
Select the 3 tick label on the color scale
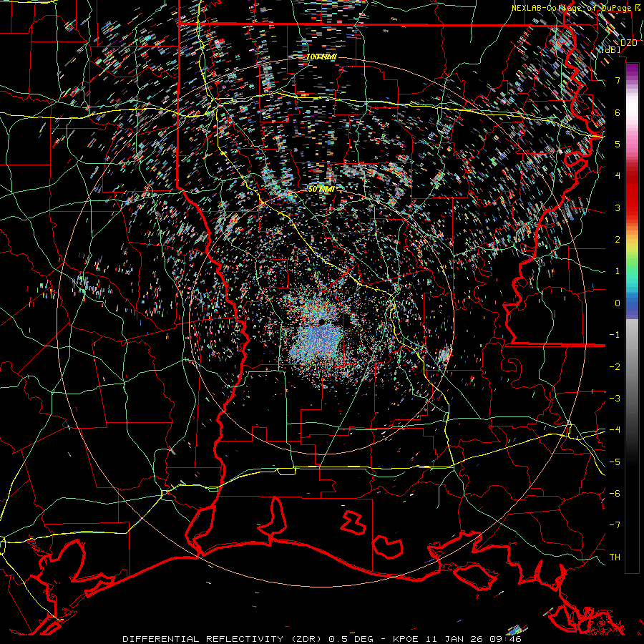pyautogui.click(x=618, y=208)
